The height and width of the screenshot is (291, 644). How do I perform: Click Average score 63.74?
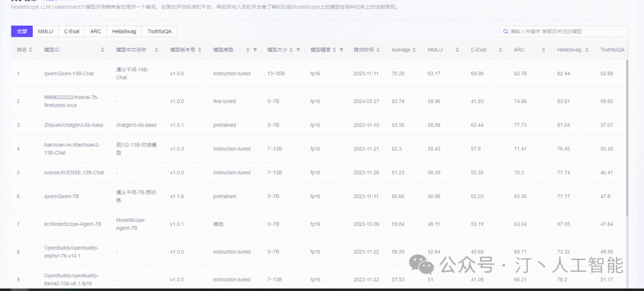(x=398, y=101)
